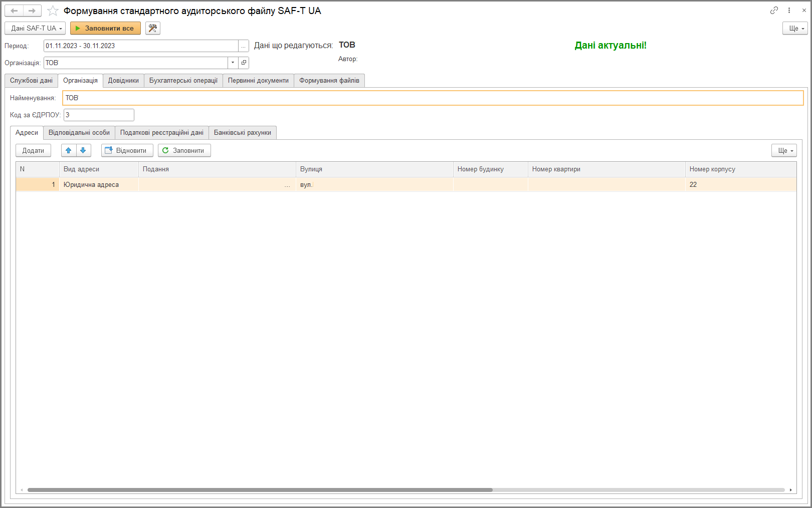Screen dimensions: 812x508
Task: Switch to Первинні документи tab
Action: point(258,80)
